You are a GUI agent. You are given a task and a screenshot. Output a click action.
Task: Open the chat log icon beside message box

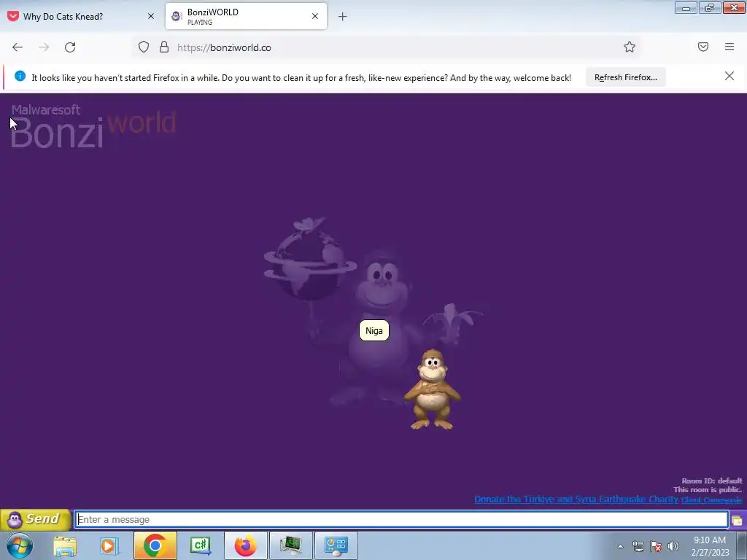click(x=737, y=521)
